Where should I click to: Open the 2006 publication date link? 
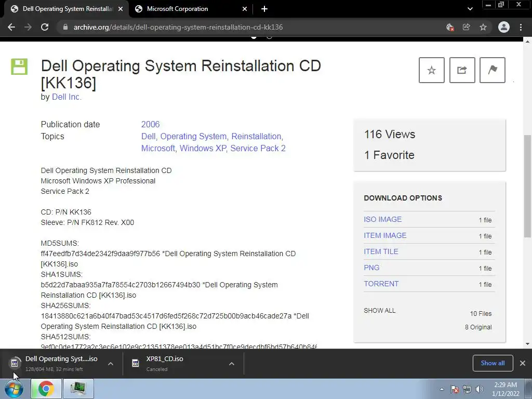tap(150, 125)
